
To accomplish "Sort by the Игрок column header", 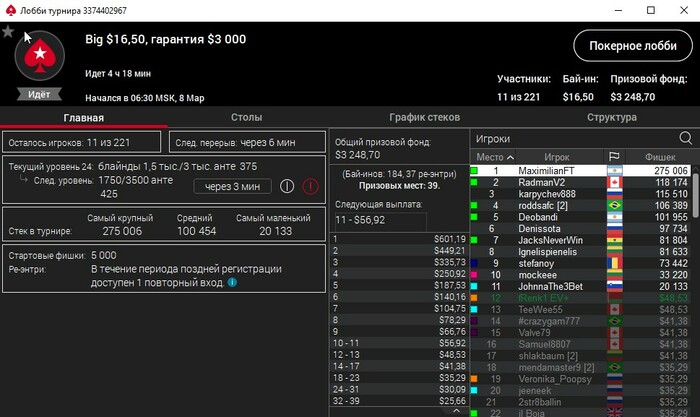I will click(557, 157).
